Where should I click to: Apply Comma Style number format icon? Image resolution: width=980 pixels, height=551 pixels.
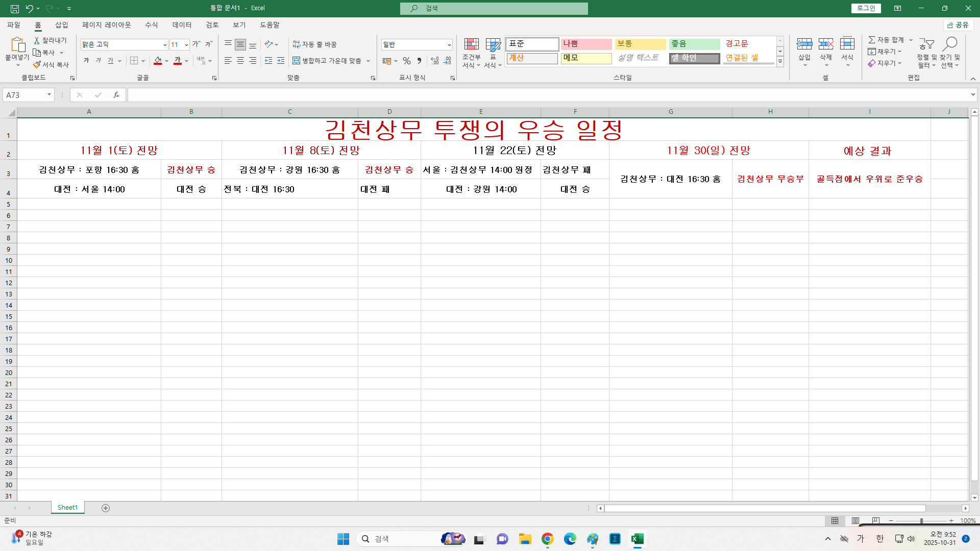click(419, 61)
